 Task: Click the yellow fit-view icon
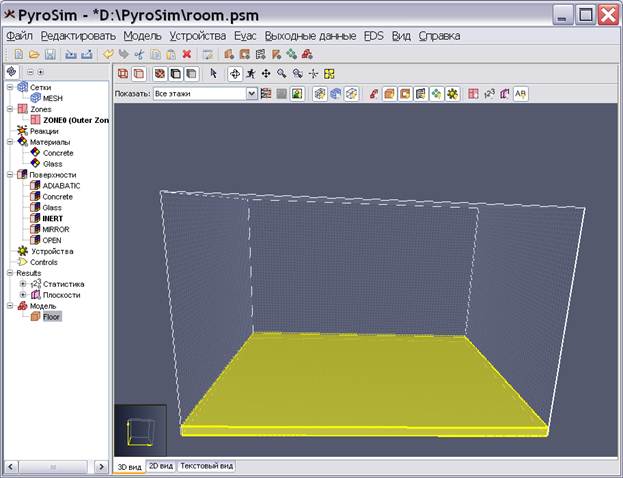329,74
